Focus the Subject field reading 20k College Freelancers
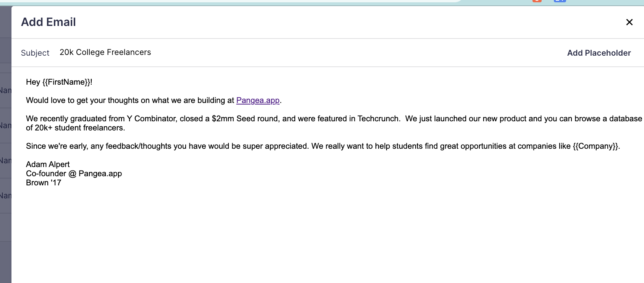This screenshot has width=644, height=283. (x=105, y=53)
